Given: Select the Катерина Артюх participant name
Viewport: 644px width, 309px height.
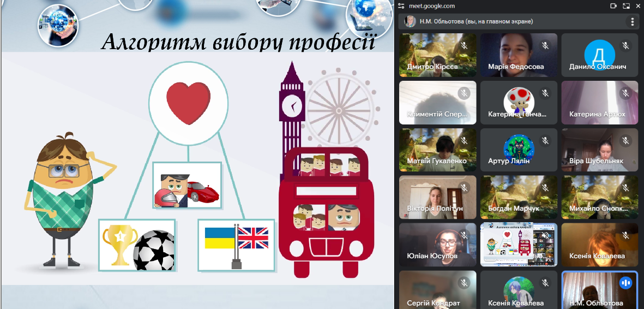Looking at the screenshot, I should point(597,114).
